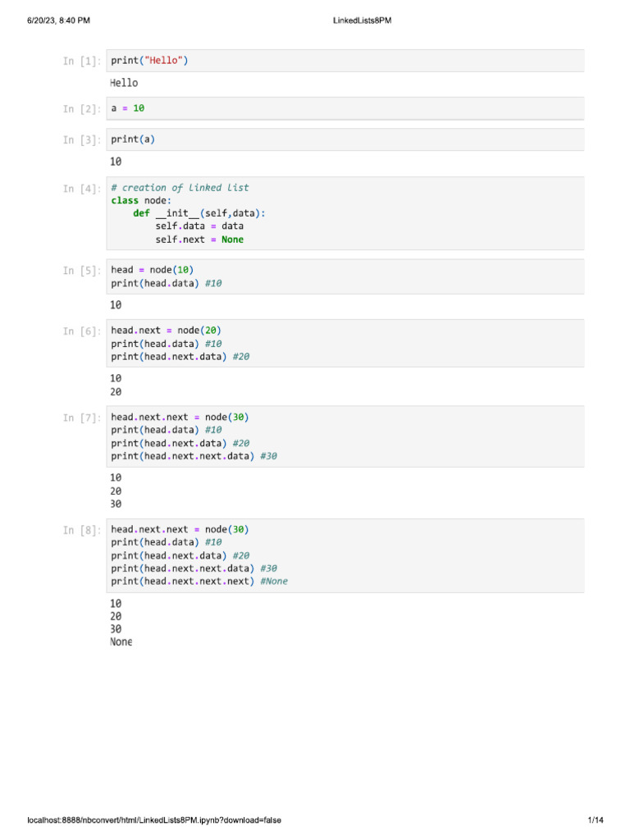Click the '# creation of linked list' comment
Viewport: 630px width, 840px height.
click(180, 188)
